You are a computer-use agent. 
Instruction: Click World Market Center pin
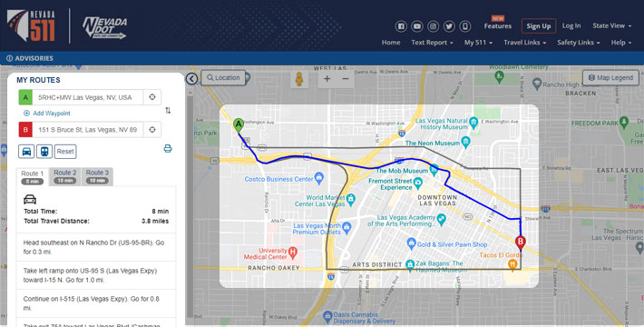tap(351, 200)
